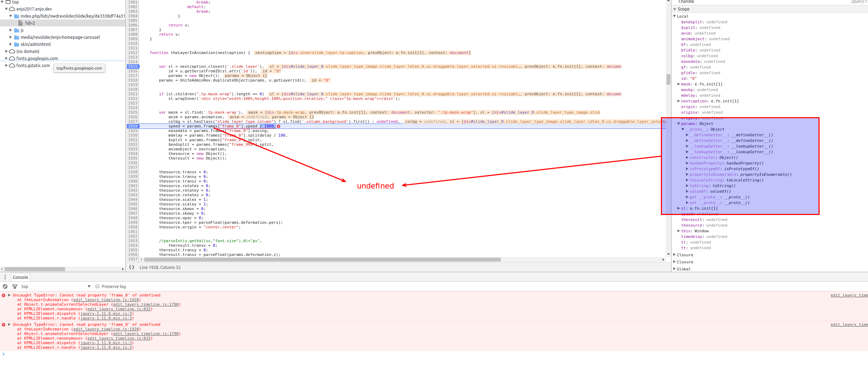Viewport: 868px width, 371px height.
Task: Click the easedata: undefined scope variable
Action: pos(703,61)
